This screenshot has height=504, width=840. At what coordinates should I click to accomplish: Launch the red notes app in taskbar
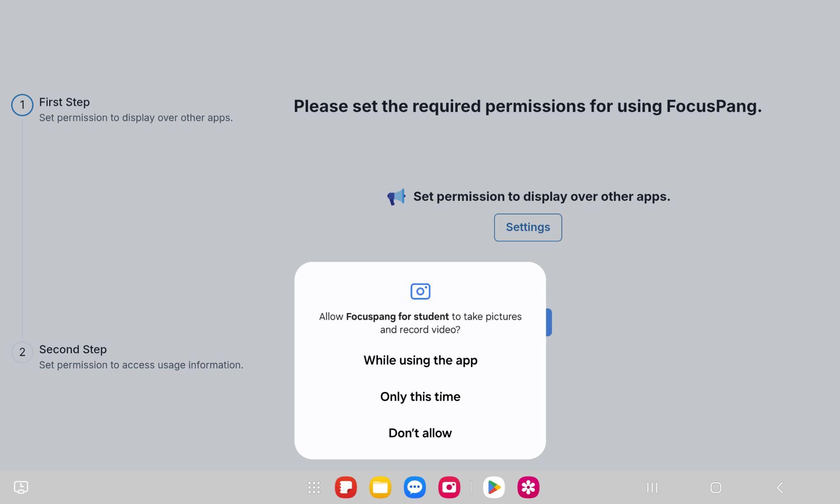(x=346, y=487)
